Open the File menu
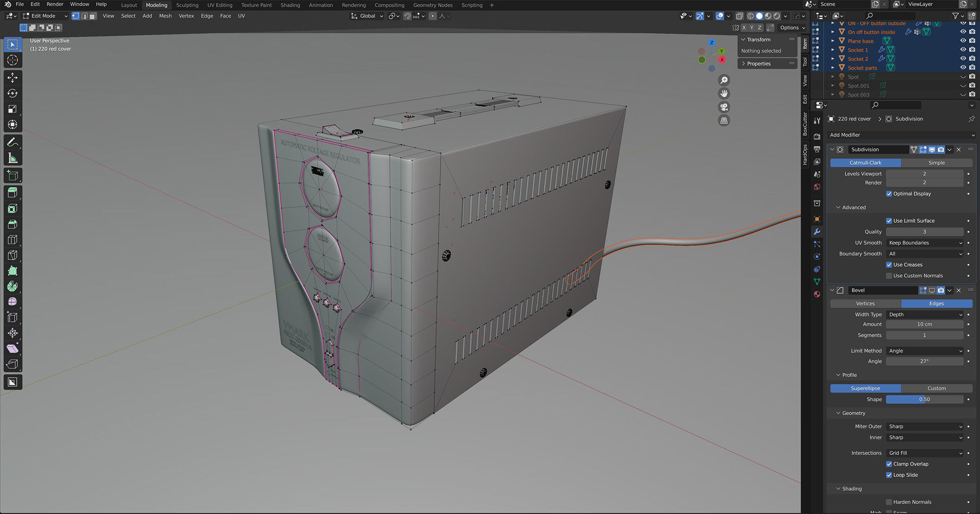 20,4
